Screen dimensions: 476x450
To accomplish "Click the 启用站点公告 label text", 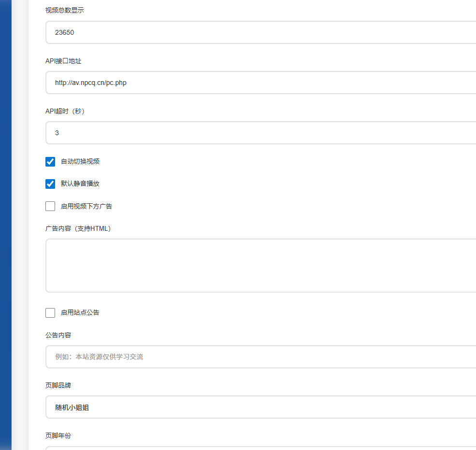I will [80, 313].
